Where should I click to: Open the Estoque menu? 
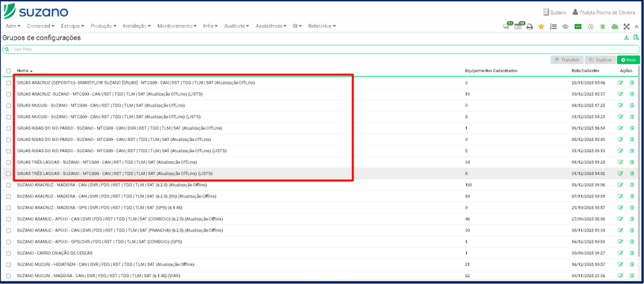pyautogui.click(x=72, y=26)
